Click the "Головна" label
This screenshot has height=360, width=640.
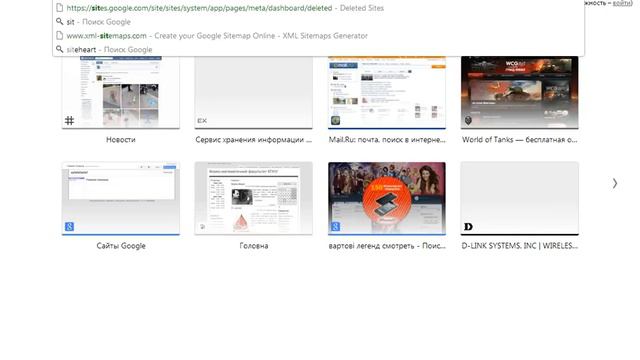pyautogui.click(x=253, y=246)
